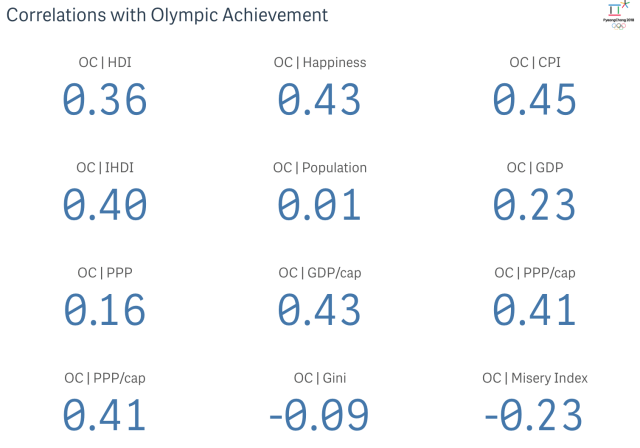Click the OC | PPP label above 0.16
Screen dimensions: 640x448
(105, 273)
